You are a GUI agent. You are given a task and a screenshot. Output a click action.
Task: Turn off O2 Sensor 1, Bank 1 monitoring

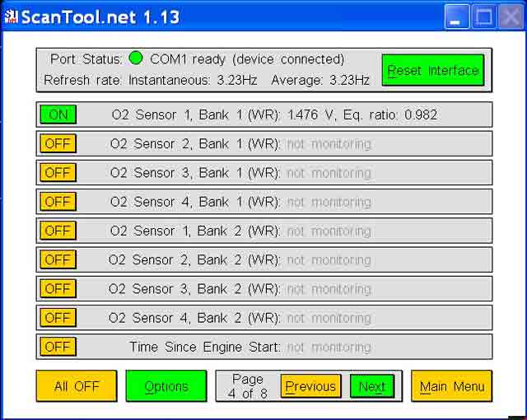(x=58, y=114)
